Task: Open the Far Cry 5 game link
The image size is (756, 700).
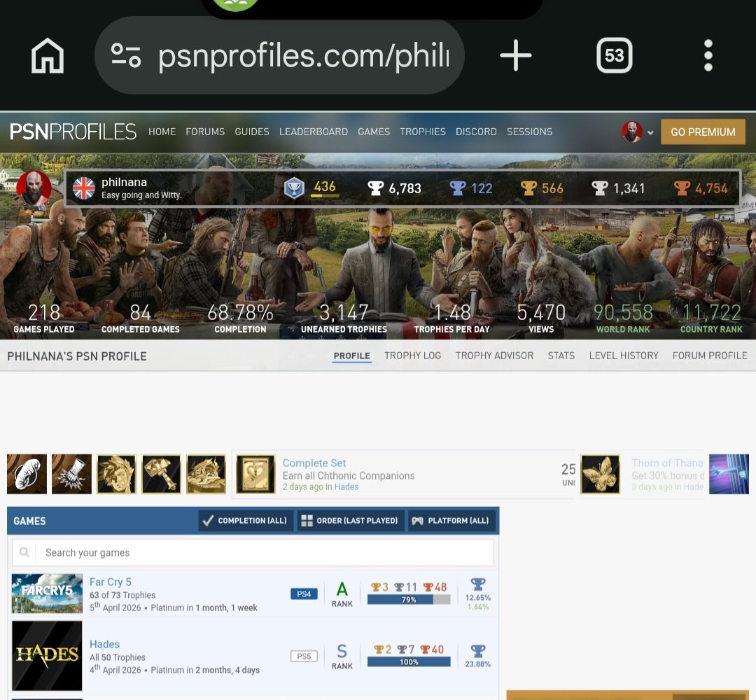Action: (x=111, y=582)
